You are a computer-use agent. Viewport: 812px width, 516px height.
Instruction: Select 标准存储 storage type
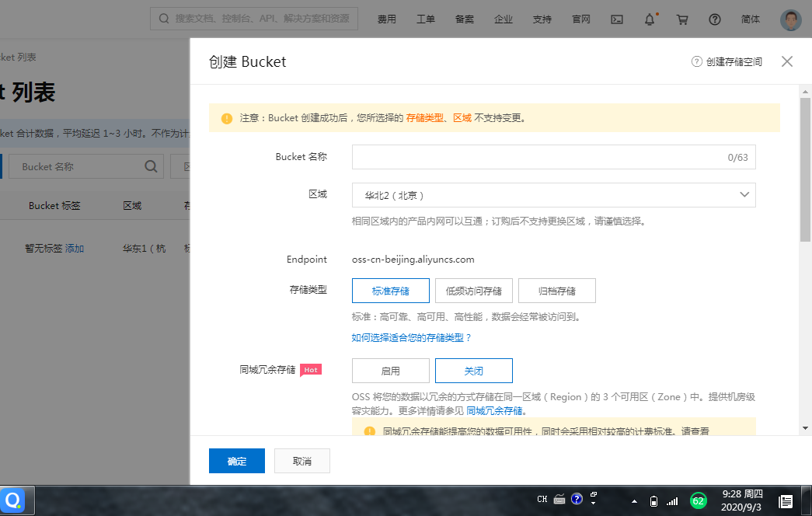click(391, 291)
